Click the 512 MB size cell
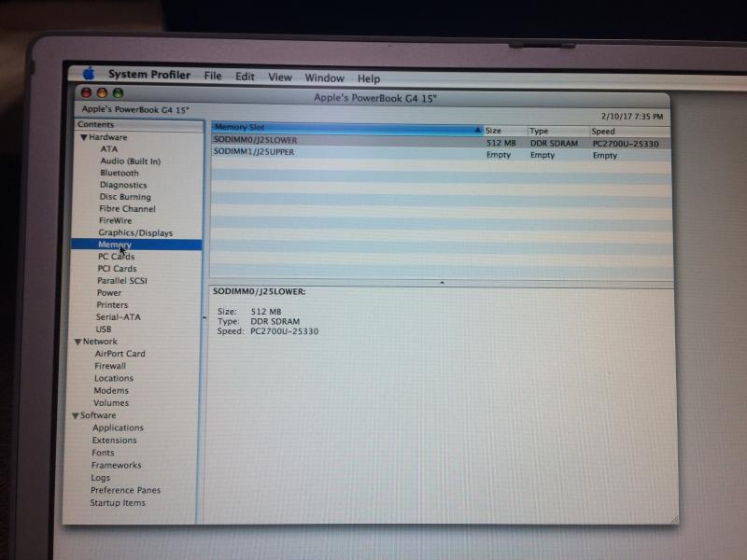 (501, 143)
